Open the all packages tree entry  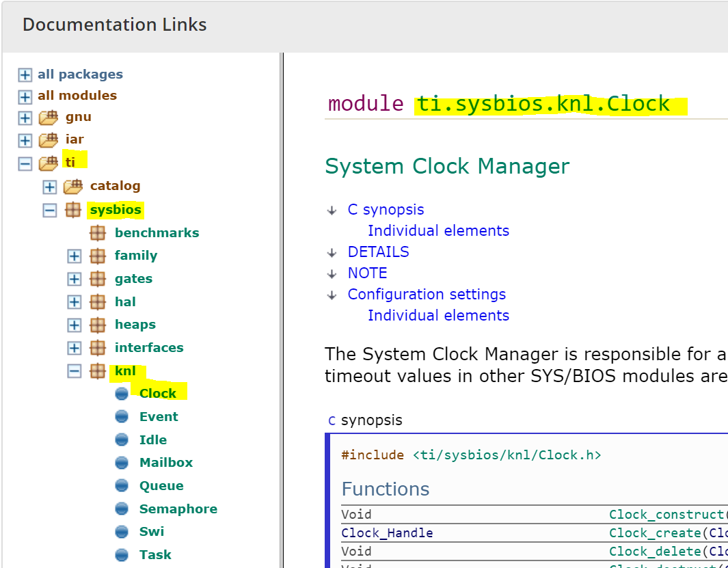coord(81,75)
